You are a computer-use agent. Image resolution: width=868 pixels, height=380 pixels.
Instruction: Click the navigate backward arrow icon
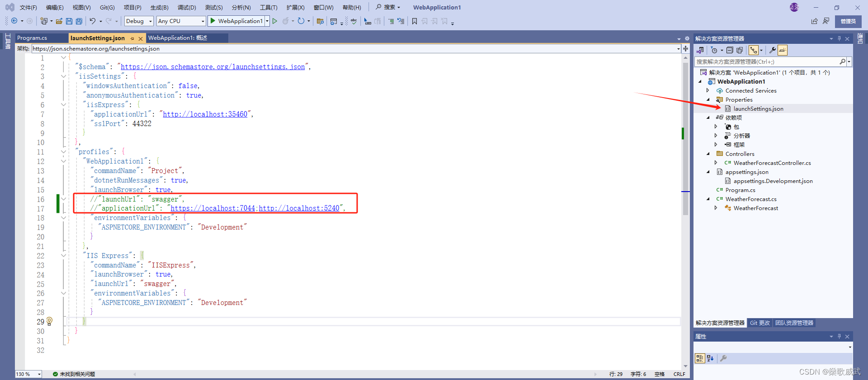(14, 21)
